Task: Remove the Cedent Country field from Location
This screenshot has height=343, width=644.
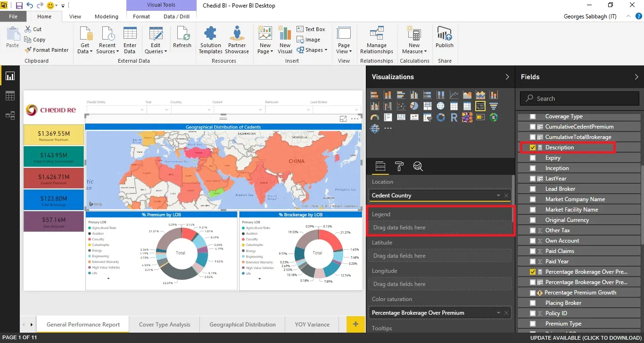Action: click(506, 196)
